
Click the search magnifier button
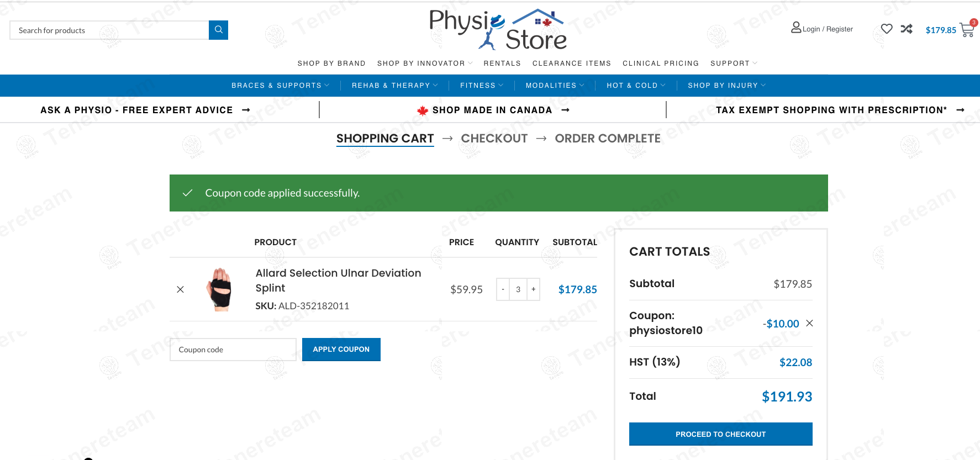point(218,30)
